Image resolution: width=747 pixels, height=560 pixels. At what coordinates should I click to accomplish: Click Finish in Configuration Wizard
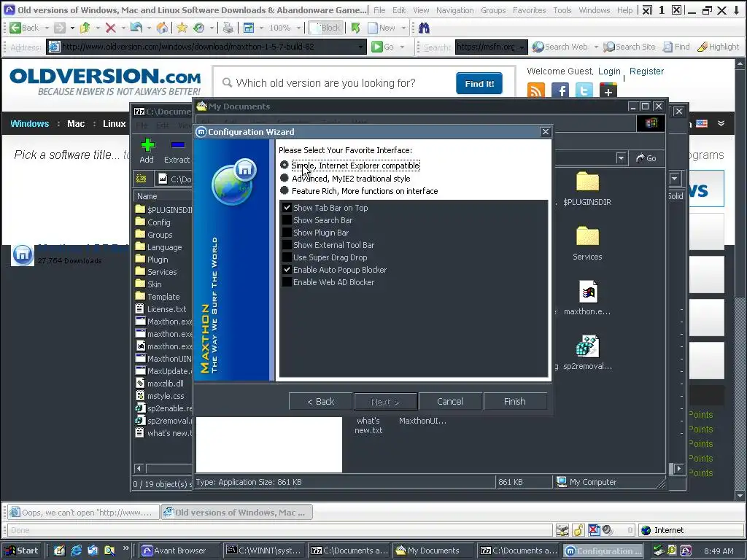514,402
